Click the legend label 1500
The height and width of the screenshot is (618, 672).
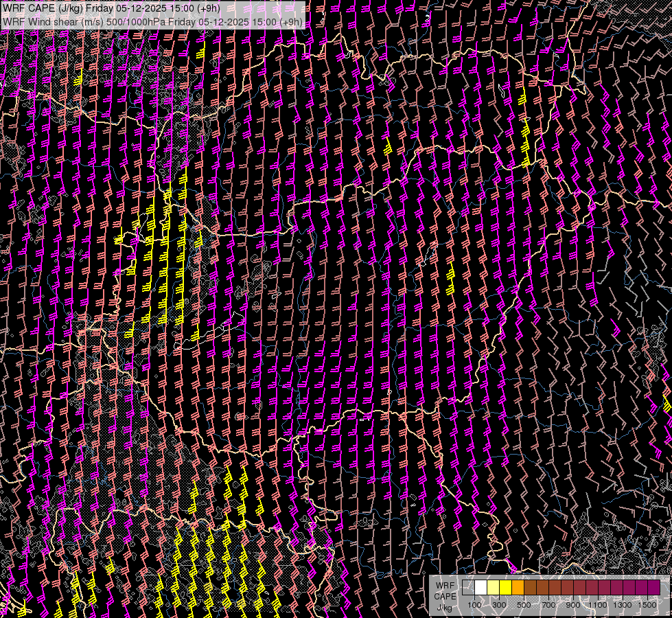click(647, 605)
